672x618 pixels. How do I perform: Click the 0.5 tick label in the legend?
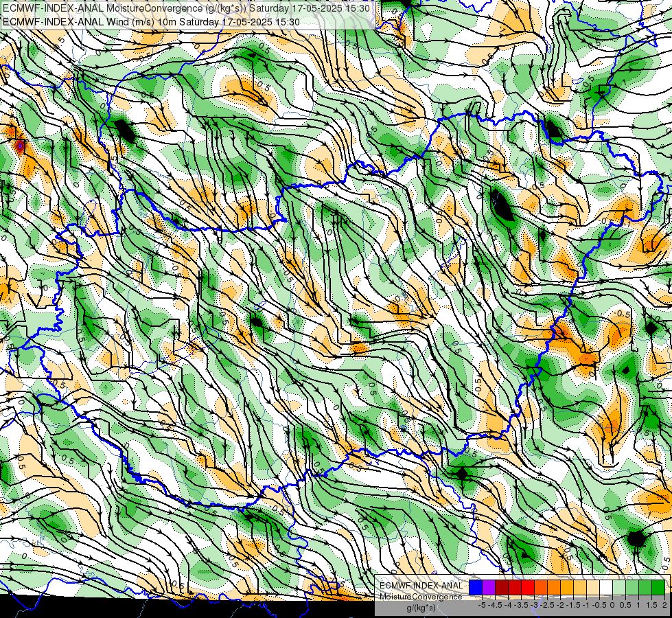[x=625, y=605]
